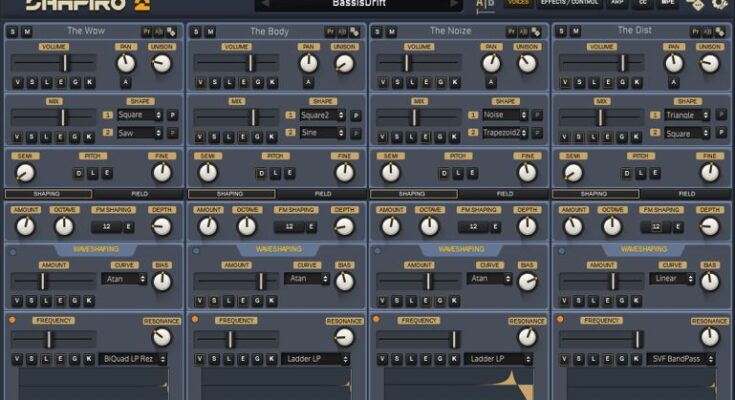
Task: Click the Pan knob in The Wow
Action: 125,64
